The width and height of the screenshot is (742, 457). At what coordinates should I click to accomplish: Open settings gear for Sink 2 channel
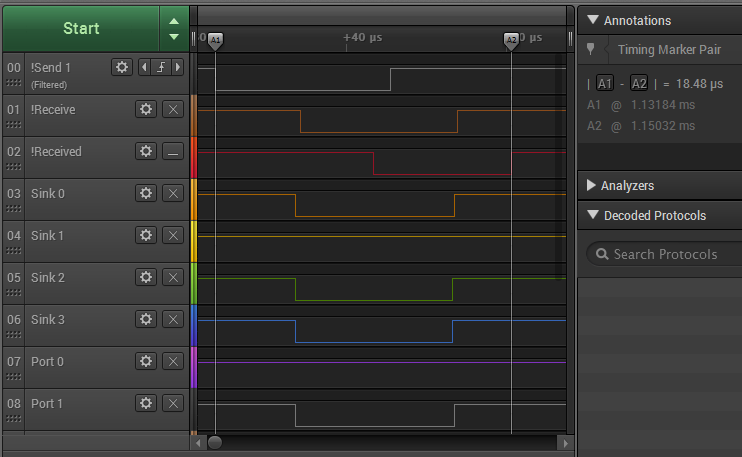click(146, 277)
